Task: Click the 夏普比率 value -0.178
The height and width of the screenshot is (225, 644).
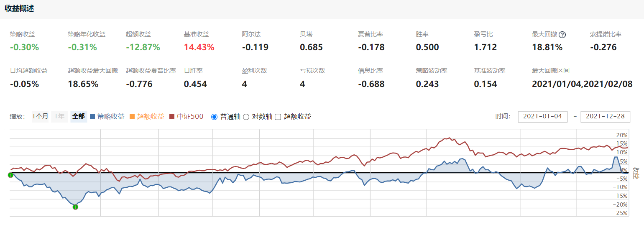Action: tap(371, 47)
